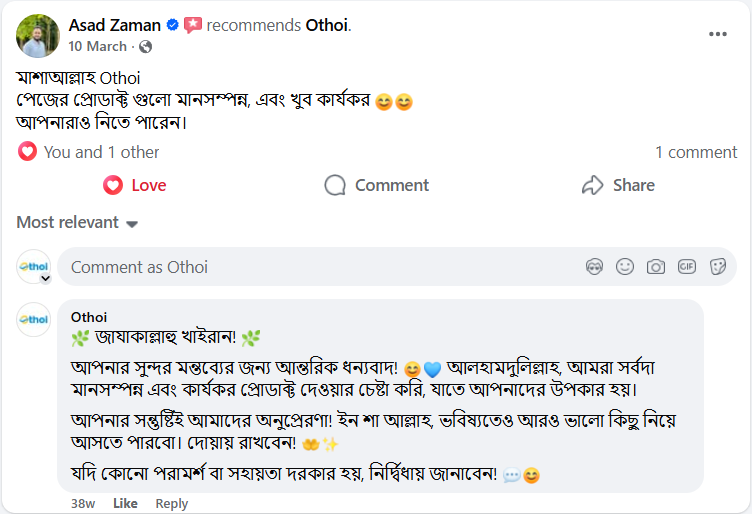The width and height of the screenshot is (752, 514).
Task: Click the heart reaction count icon
Action: coord(27,152)
